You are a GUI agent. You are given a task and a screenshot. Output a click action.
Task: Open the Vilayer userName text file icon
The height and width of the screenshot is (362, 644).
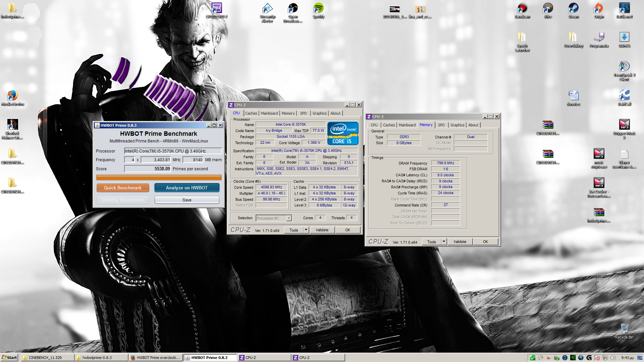624,158
